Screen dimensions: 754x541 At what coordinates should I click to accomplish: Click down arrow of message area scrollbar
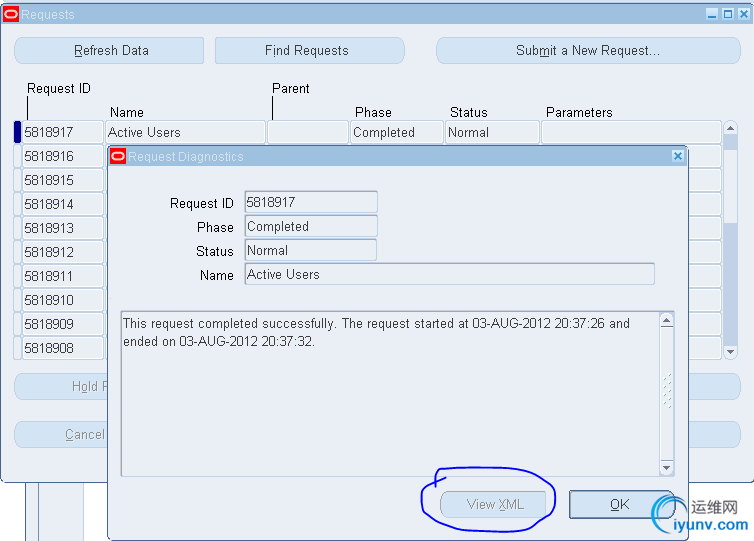pos(666,467)
